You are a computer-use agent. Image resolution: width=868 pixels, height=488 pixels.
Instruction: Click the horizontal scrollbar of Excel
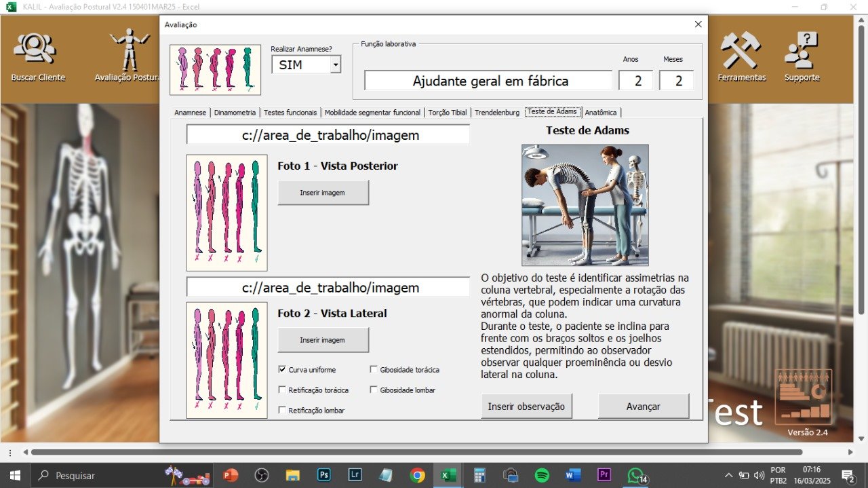(416, 452)
